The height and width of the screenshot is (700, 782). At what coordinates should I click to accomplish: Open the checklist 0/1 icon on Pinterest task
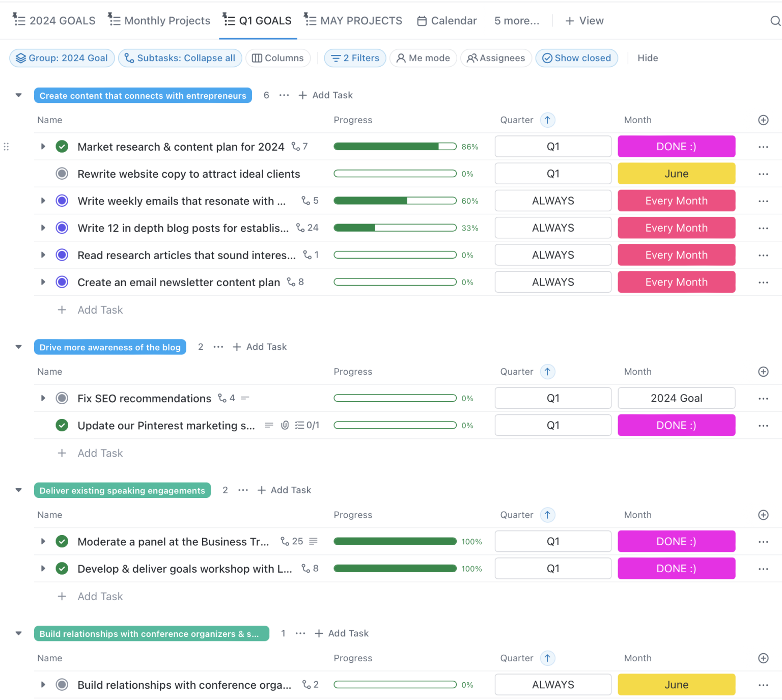307,425
